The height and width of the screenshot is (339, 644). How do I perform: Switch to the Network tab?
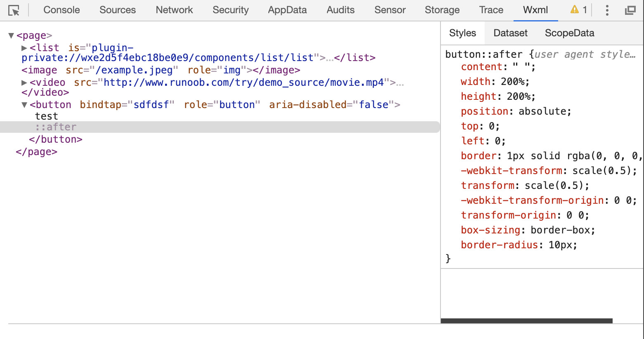[x=174, y=10]
